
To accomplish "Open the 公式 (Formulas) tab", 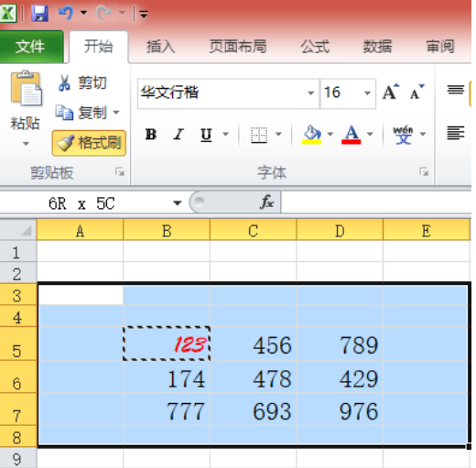I will point(315,47).
